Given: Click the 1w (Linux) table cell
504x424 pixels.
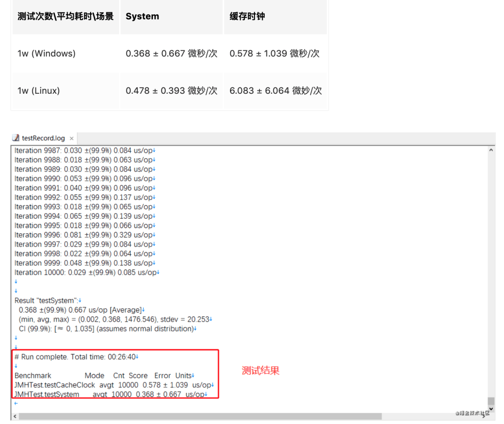Looking at the screenshot, I should click(x=38, y=90).
